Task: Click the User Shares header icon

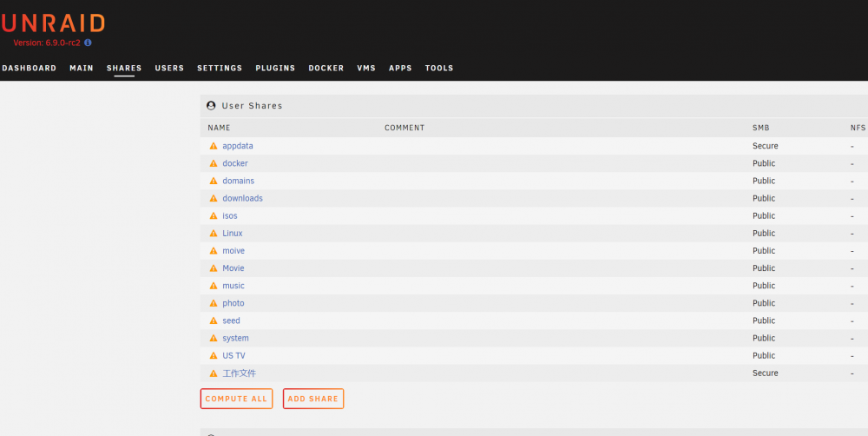Action: point(211,105)
